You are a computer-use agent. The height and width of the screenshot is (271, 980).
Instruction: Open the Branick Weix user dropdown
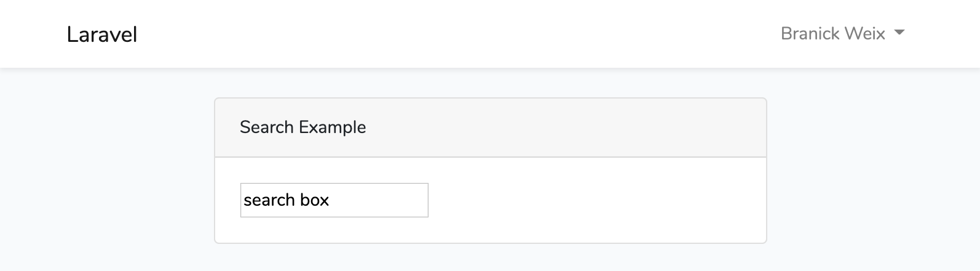(x=842, y=33)
